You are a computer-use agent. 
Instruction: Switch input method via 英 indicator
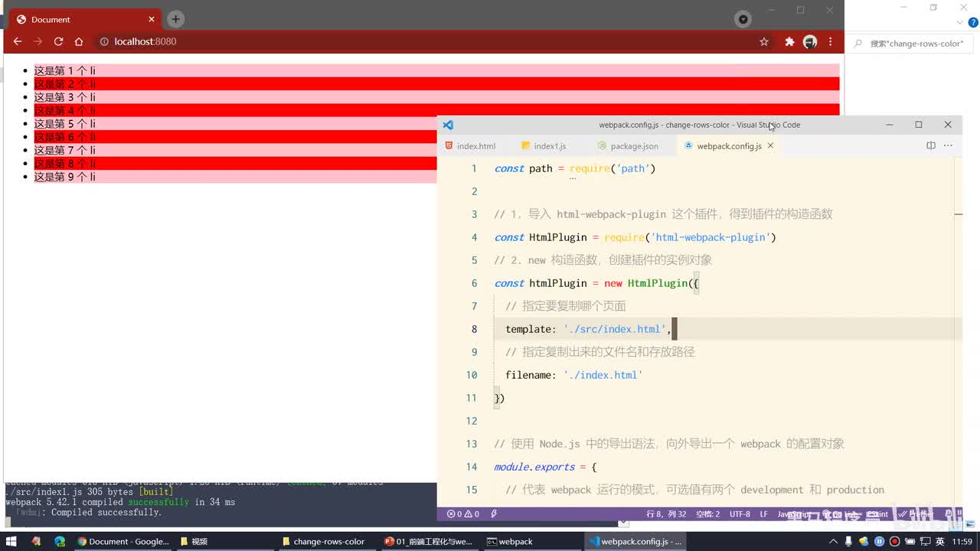[x=939, y=541]
